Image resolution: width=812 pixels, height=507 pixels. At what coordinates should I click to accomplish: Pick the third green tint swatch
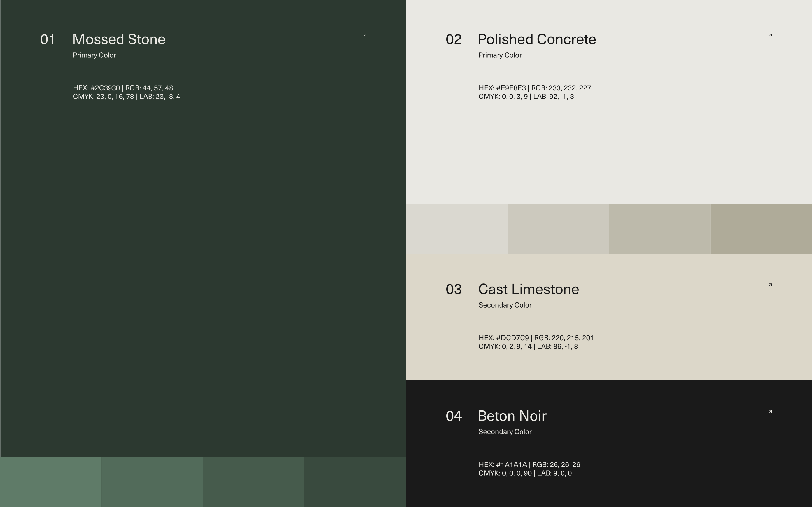coord(254,482)
